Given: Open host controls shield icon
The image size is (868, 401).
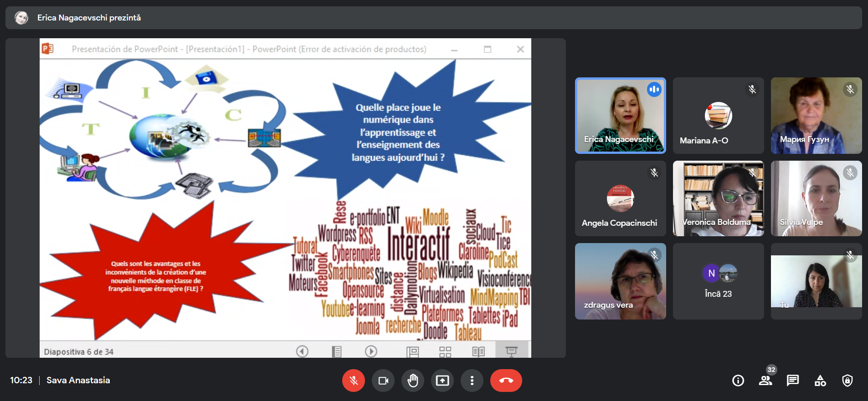Looking at the screenshot, I should [847, 381].
